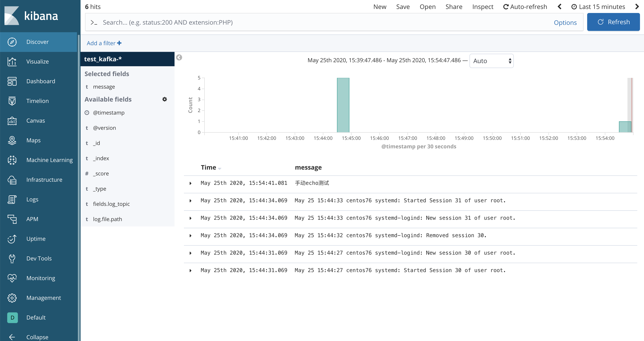The image size is (644, 341).
Task: Expand the Started Session 31 row
Action: [x=190, y=201]
